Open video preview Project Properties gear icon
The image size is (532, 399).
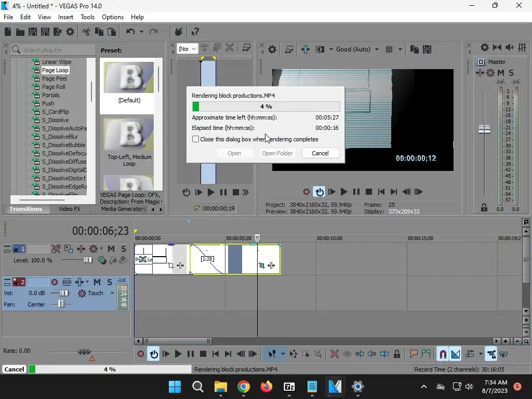(x=272, y=49)
